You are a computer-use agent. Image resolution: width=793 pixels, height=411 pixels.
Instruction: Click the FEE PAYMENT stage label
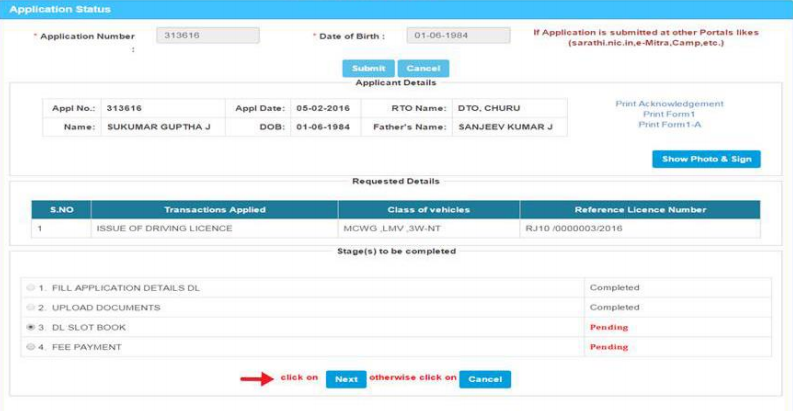coord(86,347)
